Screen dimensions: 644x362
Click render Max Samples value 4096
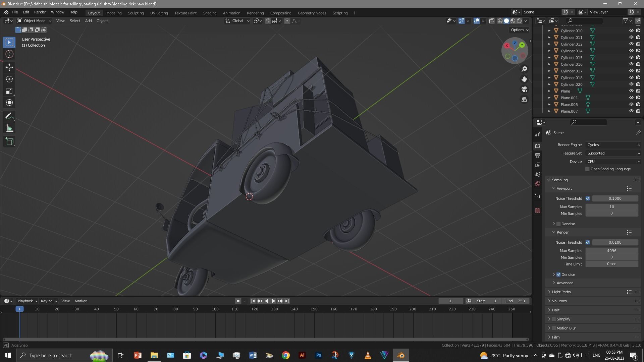(611, 251)
